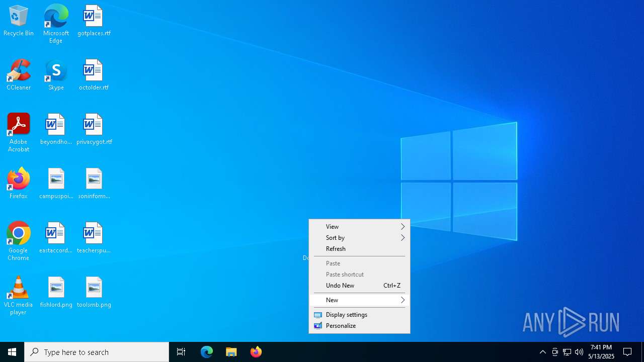Viewport: 644px width, 362px height.
Task: Select the eastaccord... document icon
Action: [x=56, y=238]
